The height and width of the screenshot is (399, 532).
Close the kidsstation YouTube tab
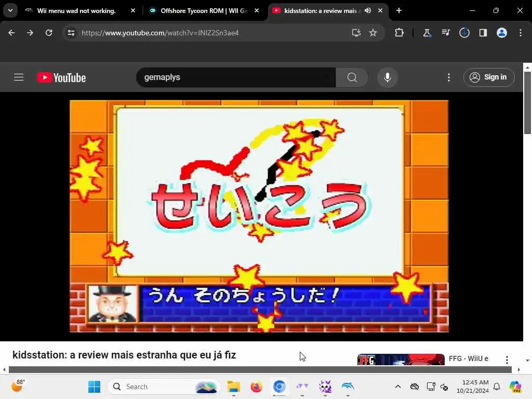coord(380,10)
